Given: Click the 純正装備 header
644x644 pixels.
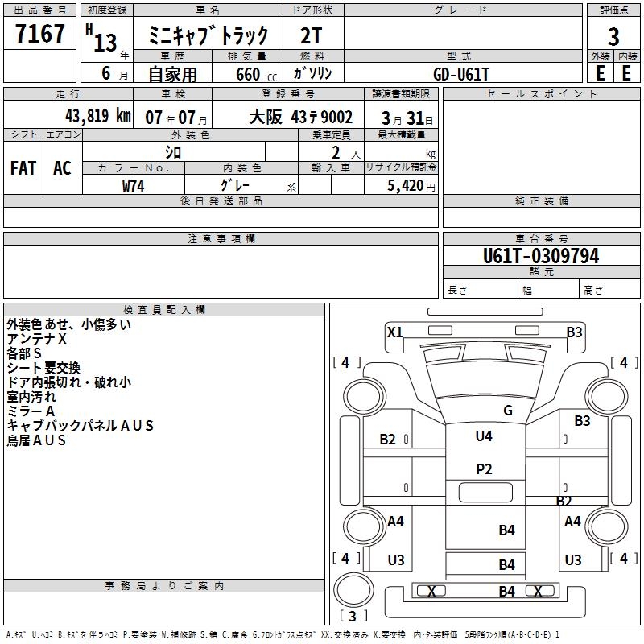Looking at the screenshot, I should pos(541,200).
